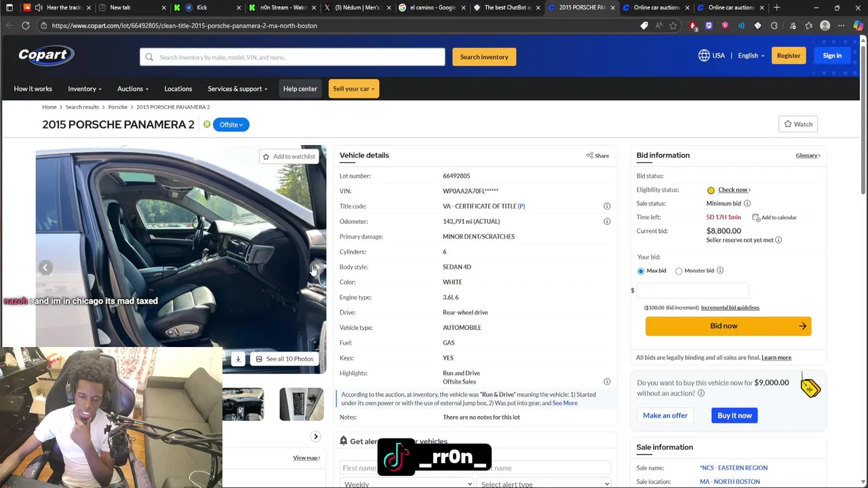Open the View map link
The image size is (868, 488).
tap(306, 458)
